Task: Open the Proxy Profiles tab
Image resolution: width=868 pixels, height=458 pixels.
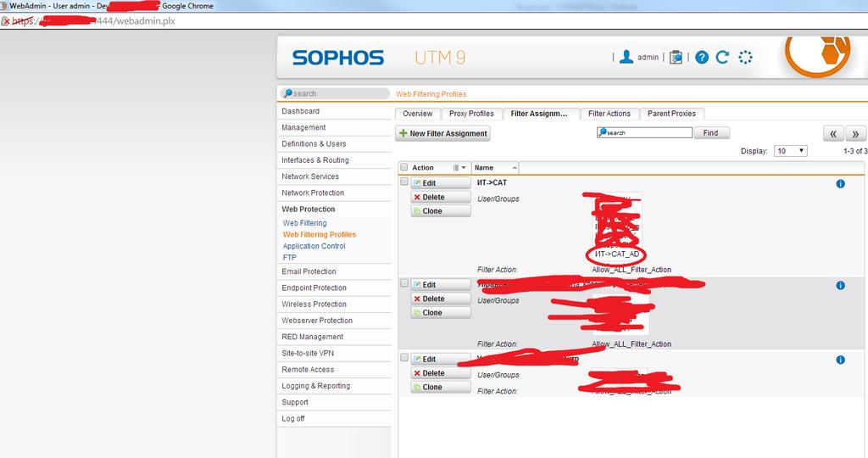Action: point(471,114)
